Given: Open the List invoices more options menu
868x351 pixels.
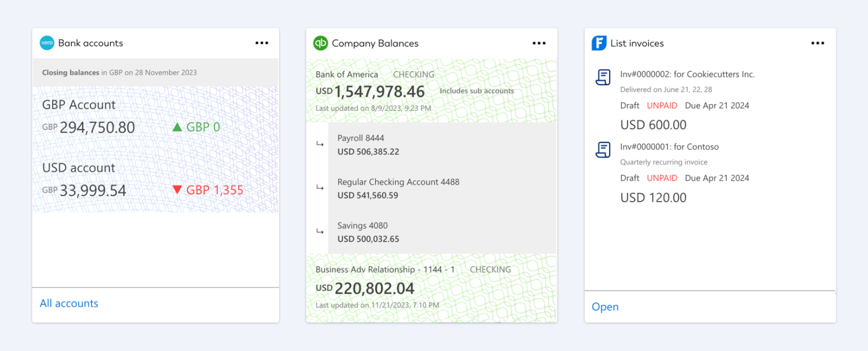Looking at the screenshot, I should click(x=818, y=43).
